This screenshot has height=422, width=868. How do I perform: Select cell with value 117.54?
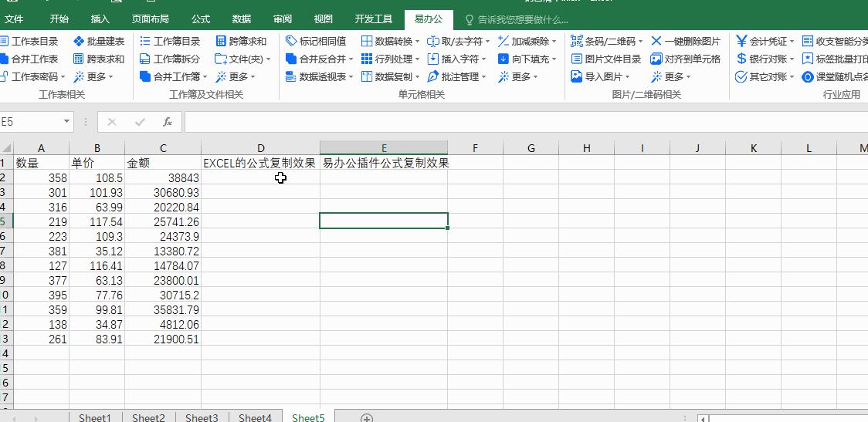click(97, 221)
